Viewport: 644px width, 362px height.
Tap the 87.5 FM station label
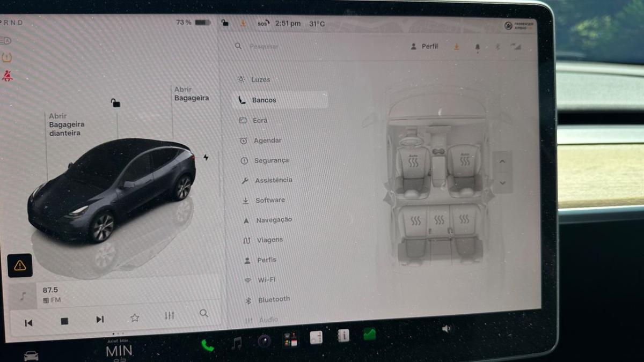pos(51,294)
